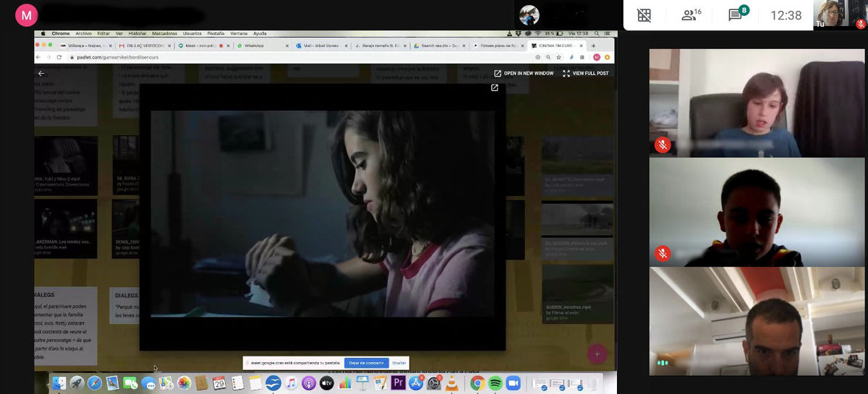Click the presenter's M avatar

tap(26, 14)
